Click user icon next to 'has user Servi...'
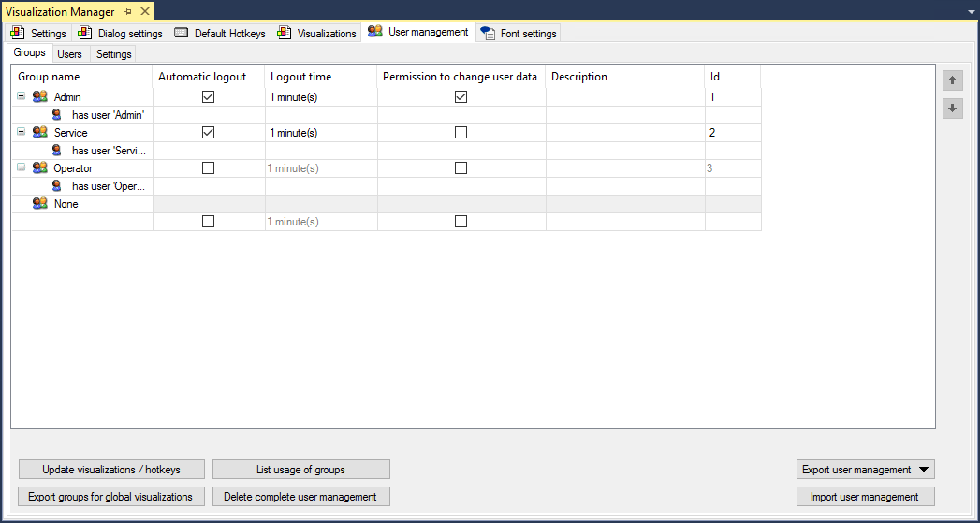Image resolution: width=980 pixels, height=523 pixels. pyautogui.click(x=57, y=150)
